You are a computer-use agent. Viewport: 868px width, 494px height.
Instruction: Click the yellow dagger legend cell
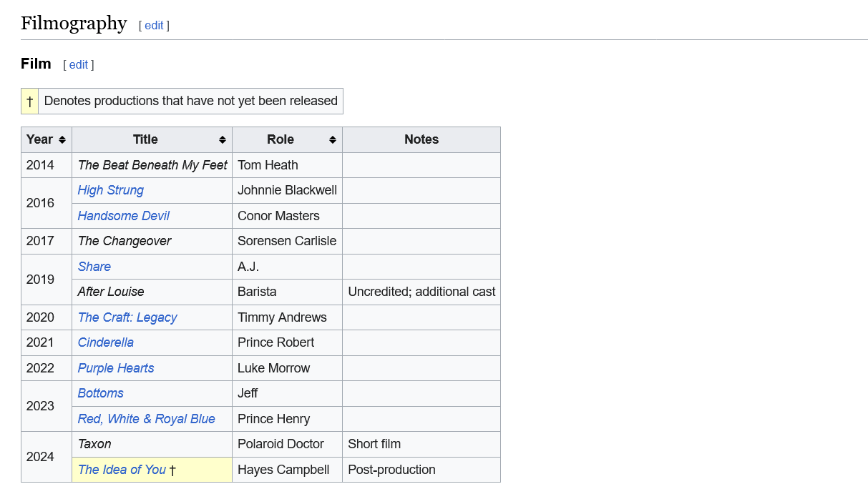click(29, 102)
